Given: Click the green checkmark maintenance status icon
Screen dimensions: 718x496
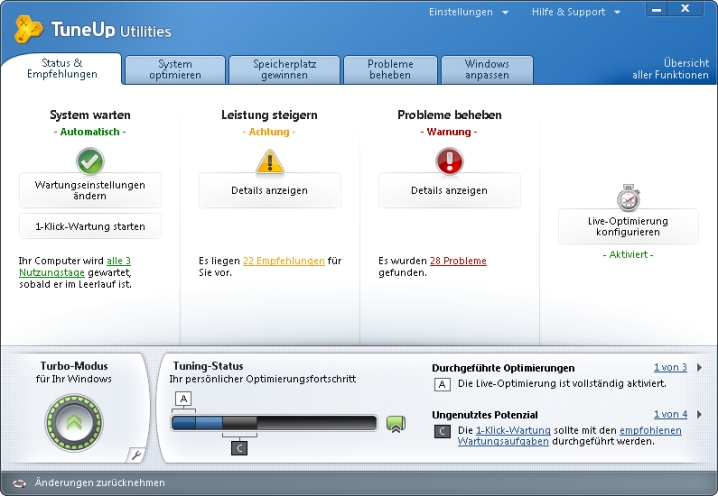Looking at the screenshot, I should 90,160.
